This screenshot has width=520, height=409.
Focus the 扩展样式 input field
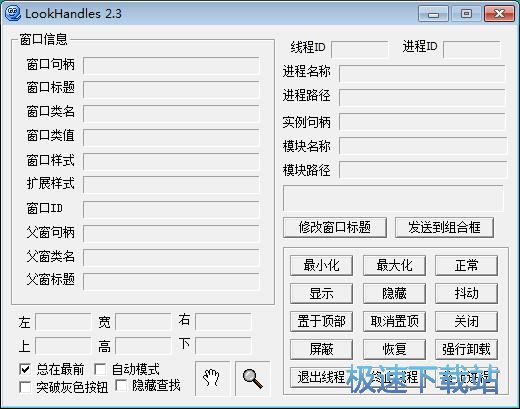(171, 185)
